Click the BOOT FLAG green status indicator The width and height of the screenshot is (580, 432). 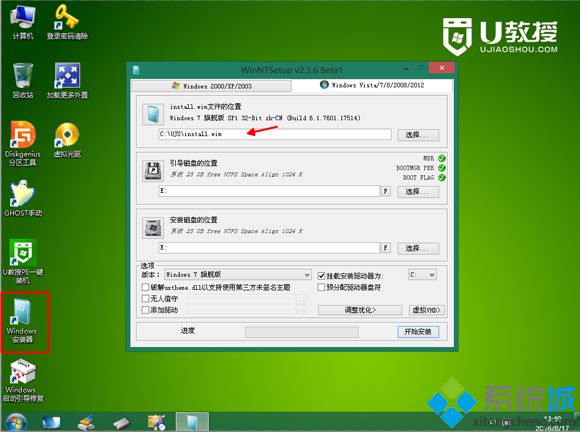(442, 178)
